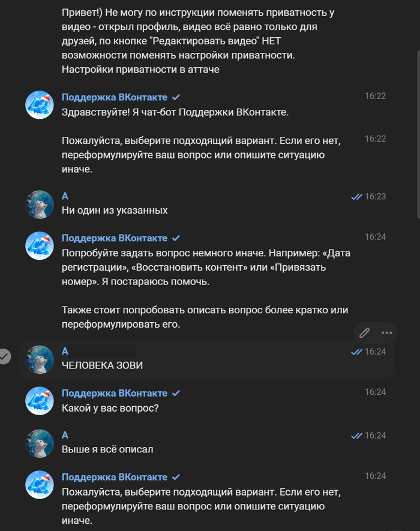Open sender name 'А' above 'Ни один из указанных'

coord(65,196)
